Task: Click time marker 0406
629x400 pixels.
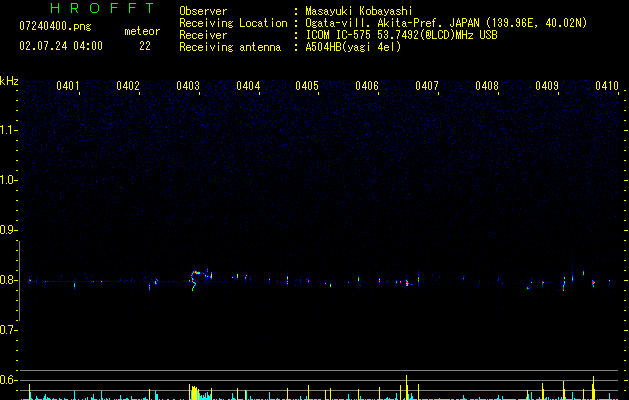Action: coord(367,86)
